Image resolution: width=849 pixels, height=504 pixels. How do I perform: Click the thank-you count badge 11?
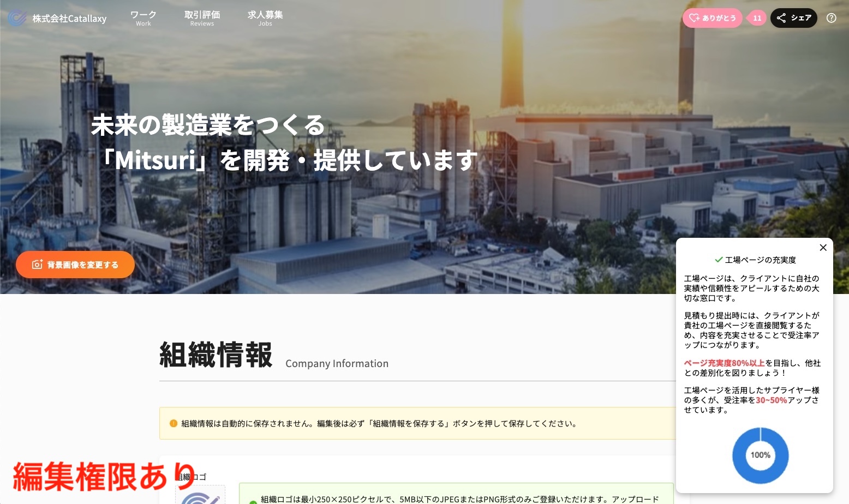(757, 18)
